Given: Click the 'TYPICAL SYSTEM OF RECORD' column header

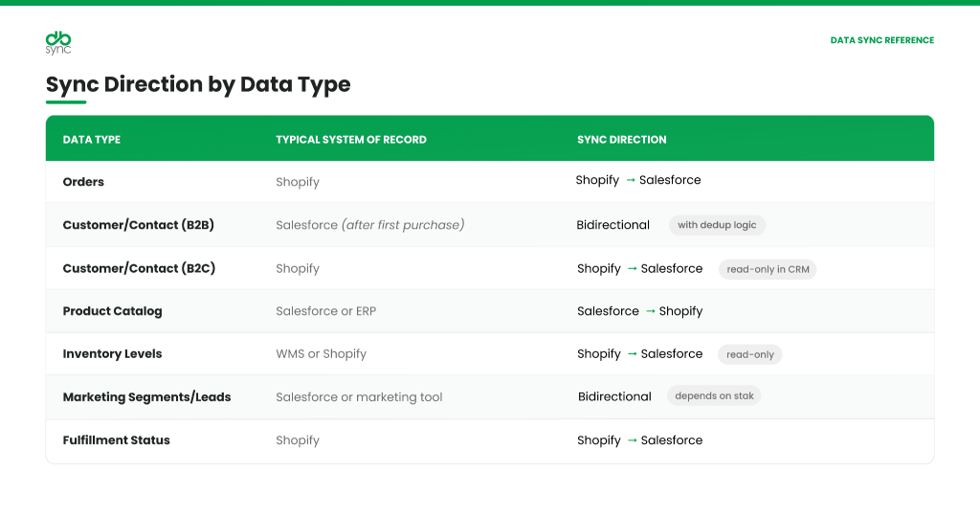Looking at the screenshot, I should [351, 140].
